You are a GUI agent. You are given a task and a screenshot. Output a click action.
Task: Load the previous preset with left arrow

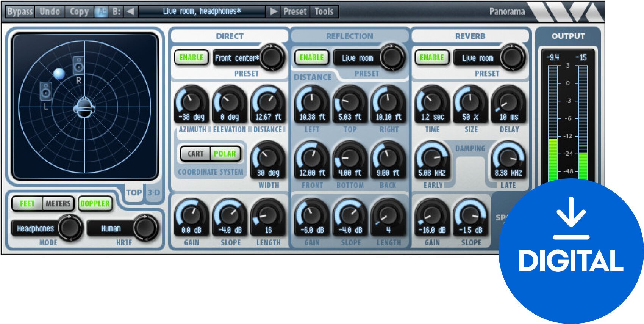[x=131, y=11]
